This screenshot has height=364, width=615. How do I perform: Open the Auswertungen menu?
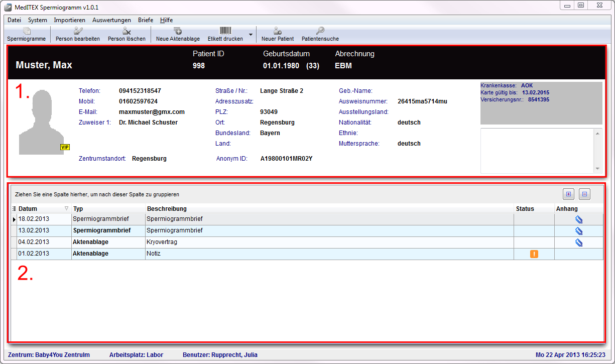click(x=111, y=20)
